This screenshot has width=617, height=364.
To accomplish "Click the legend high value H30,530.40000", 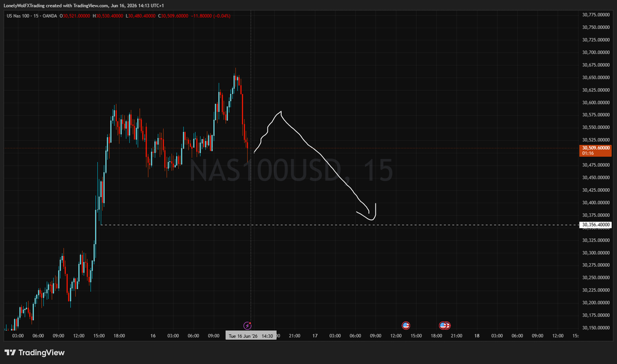I will (107, 16).
